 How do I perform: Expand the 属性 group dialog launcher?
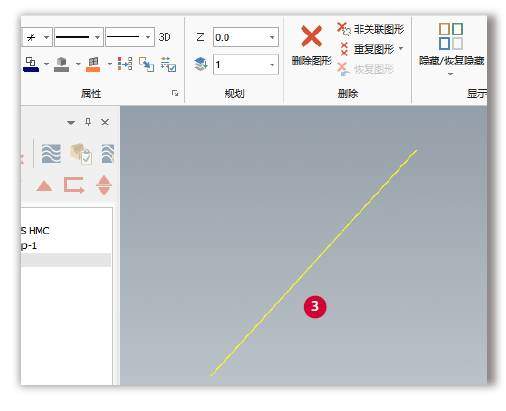coord(175,93)
